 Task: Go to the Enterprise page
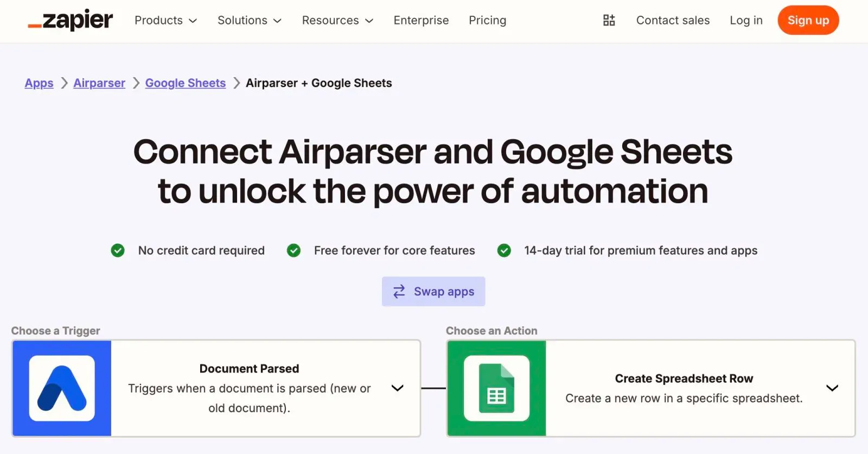[421, 21]
